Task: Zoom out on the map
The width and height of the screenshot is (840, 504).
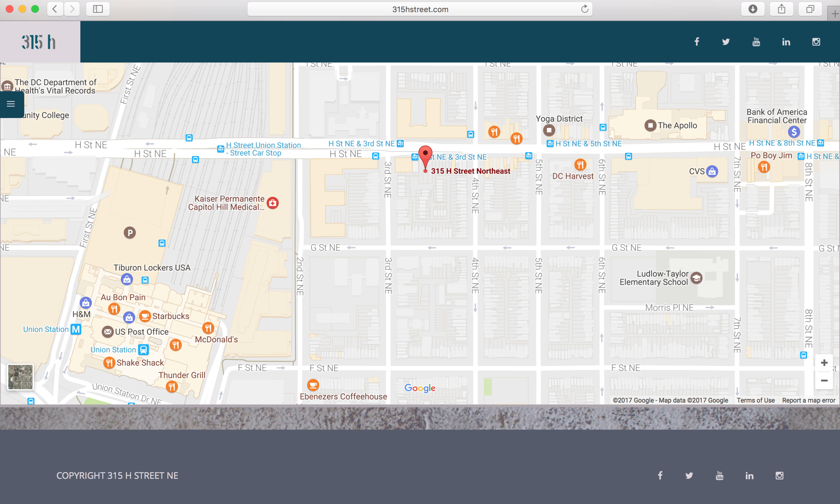Action: click(x=824, y=380)
